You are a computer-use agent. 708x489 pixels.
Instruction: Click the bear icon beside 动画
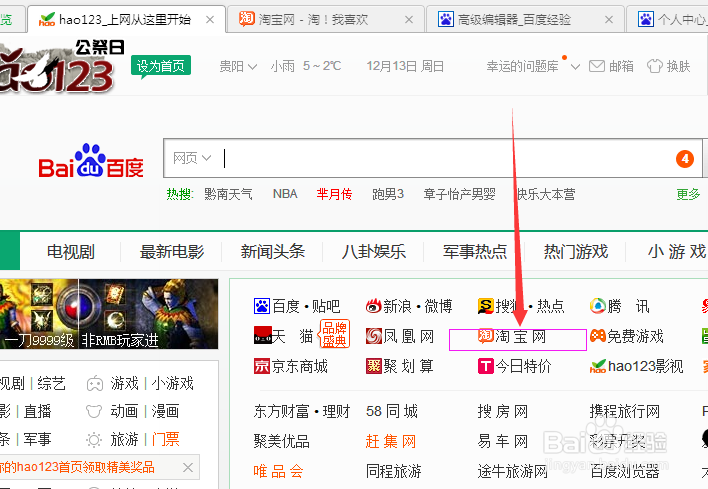pyautogui.click(x=94, y=411)
